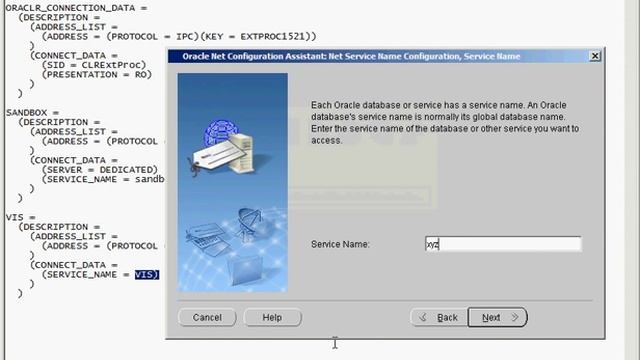640x360 pixels.
Task: Click the wizard illustration image on the left
Action: point(233,182)
